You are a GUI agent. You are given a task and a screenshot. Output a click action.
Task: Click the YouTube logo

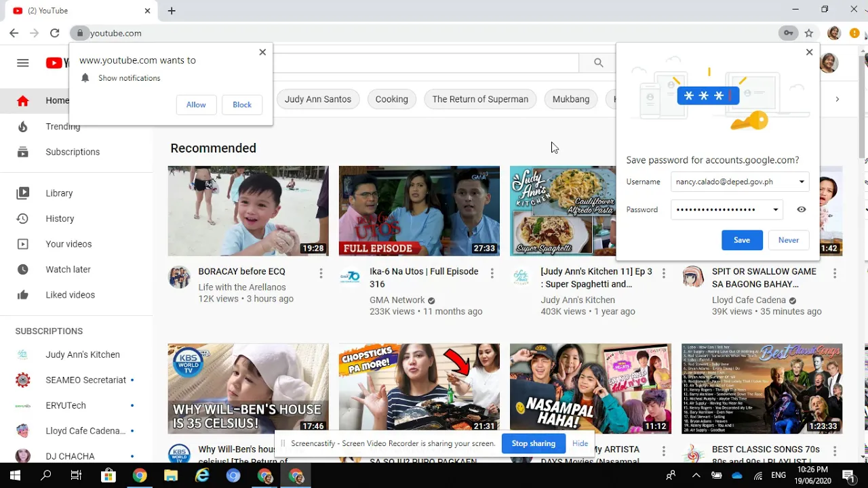pos(58,63)
